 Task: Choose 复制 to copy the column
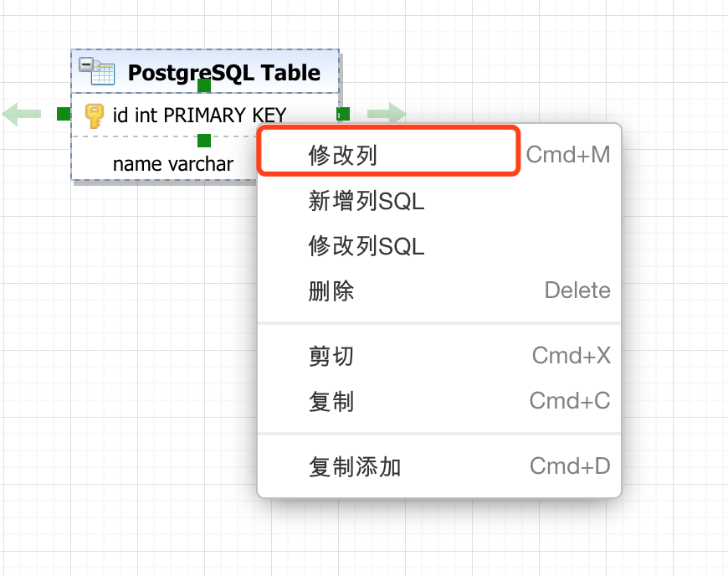click(x=331, y=401)
